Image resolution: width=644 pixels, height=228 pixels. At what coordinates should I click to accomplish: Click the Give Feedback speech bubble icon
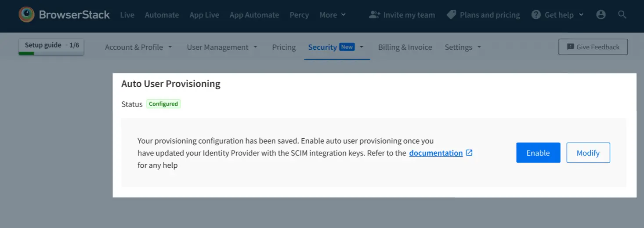click(x=570, y=47)
